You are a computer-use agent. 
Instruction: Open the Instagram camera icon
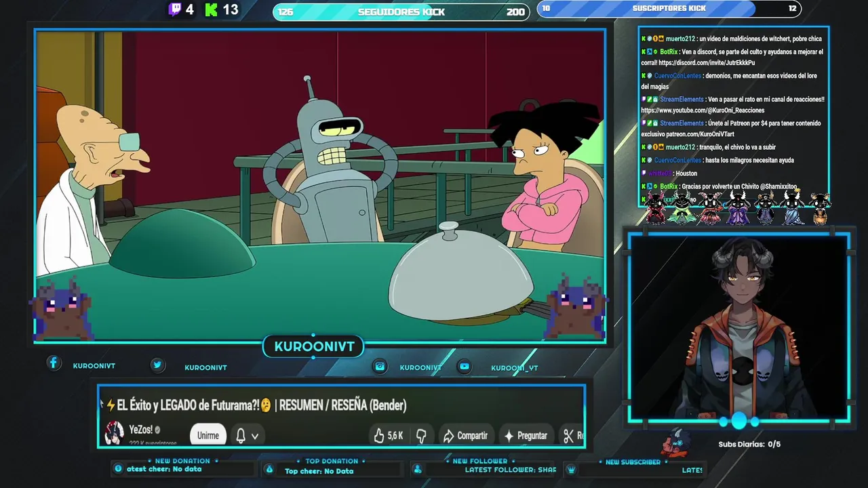click(380, 366)
